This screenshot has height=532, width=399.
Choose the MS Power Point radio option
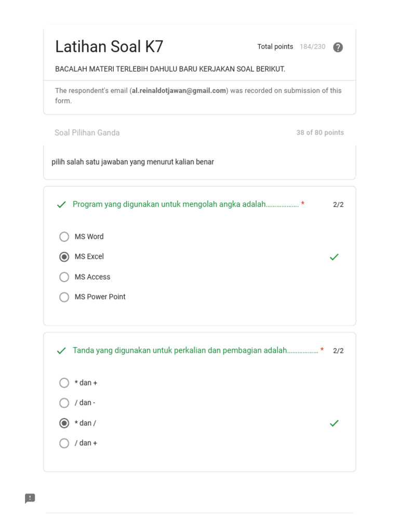pyautogui.click(x=64, y=297)
